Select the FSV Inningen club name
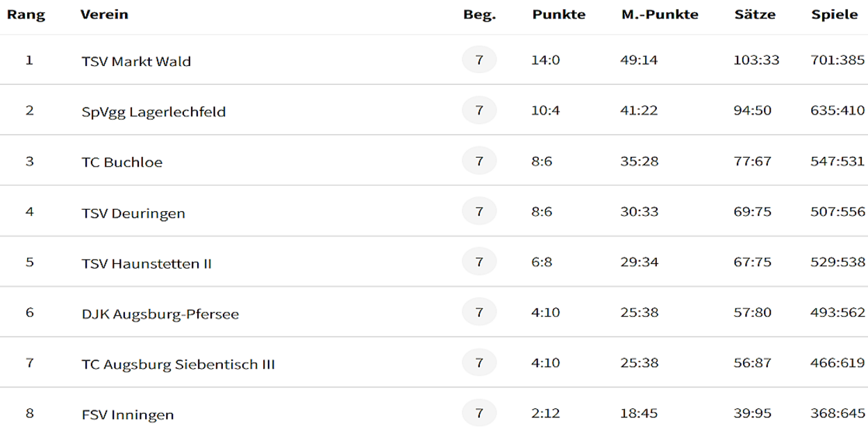 (128, 415)
